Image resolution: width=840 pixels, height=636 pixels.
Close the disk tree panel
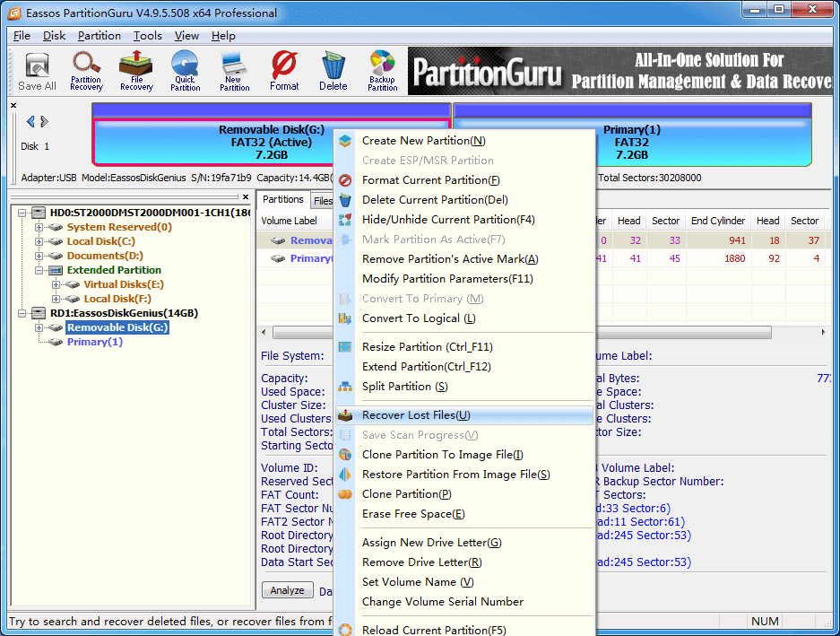[x=246, y=196]
